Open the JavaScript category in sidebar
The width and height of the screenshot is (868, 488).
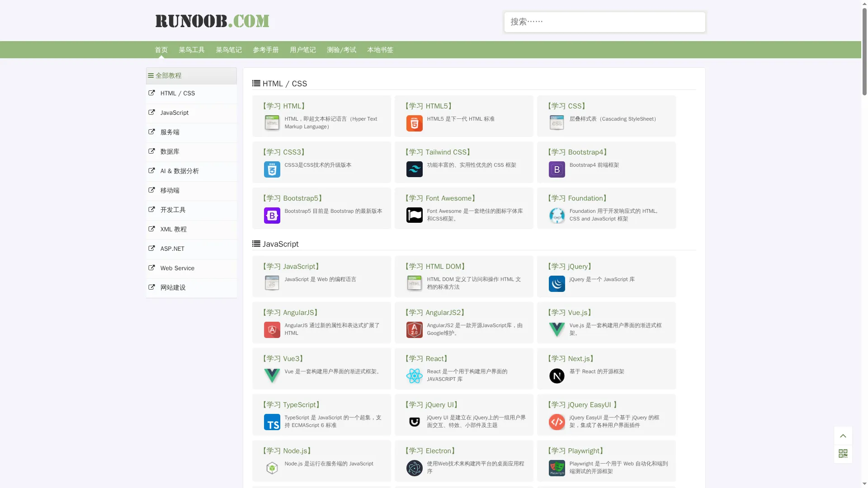click(174, 113)
